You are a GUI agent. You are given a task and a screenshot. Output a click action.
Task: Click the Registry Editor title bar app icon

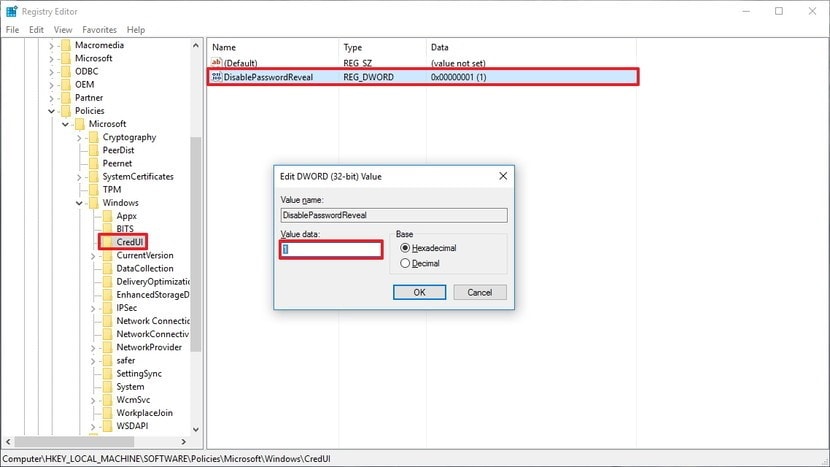(12, 11)
